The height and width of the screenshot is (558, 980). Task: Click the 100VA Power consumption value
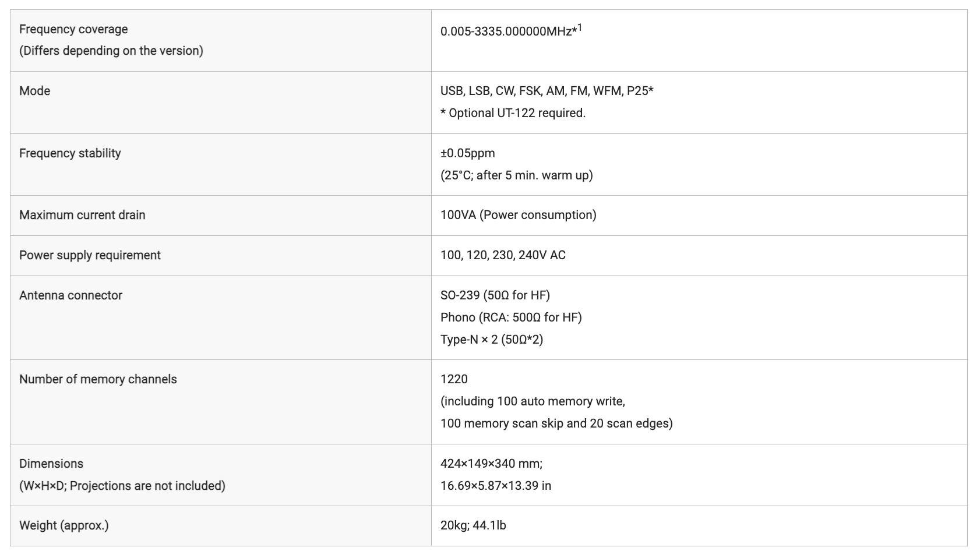point(519,215)
